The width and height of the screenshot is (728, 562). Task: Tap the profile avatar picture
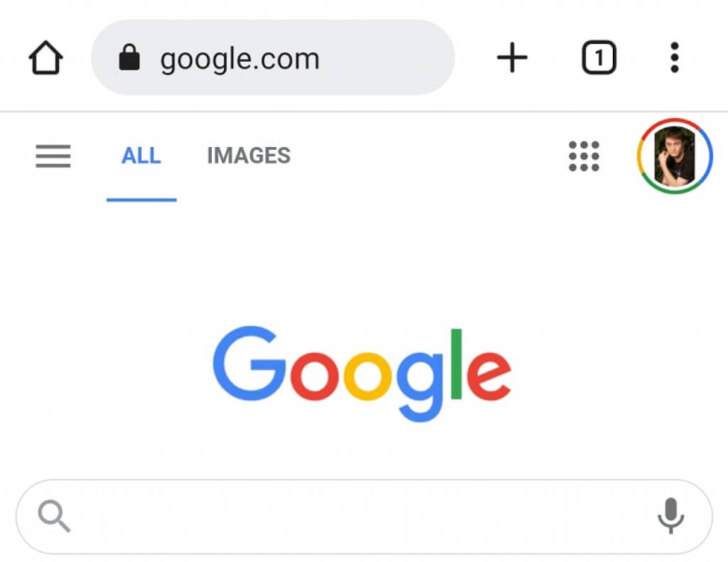coord(675,156)
